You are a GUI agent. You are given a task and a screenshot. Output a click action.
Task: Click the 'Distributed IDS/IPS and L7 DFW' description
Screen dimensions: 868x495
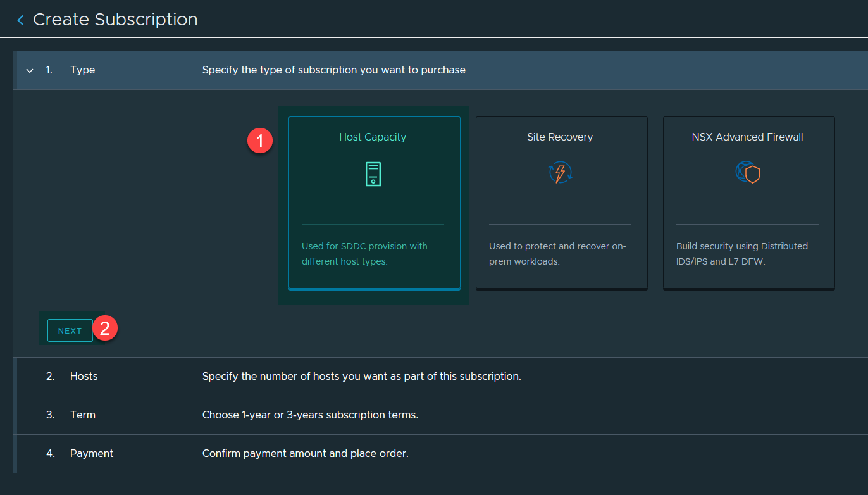pos(741,254)
